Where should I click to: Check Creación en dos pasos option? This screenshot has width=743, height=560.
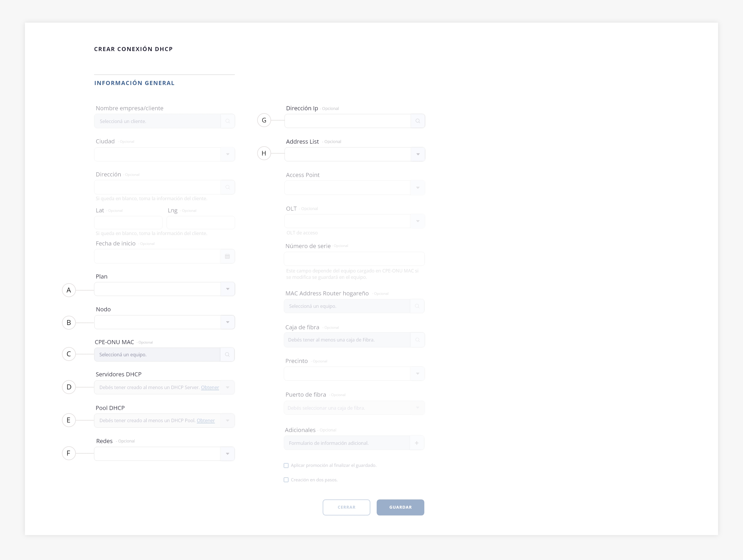286,480
